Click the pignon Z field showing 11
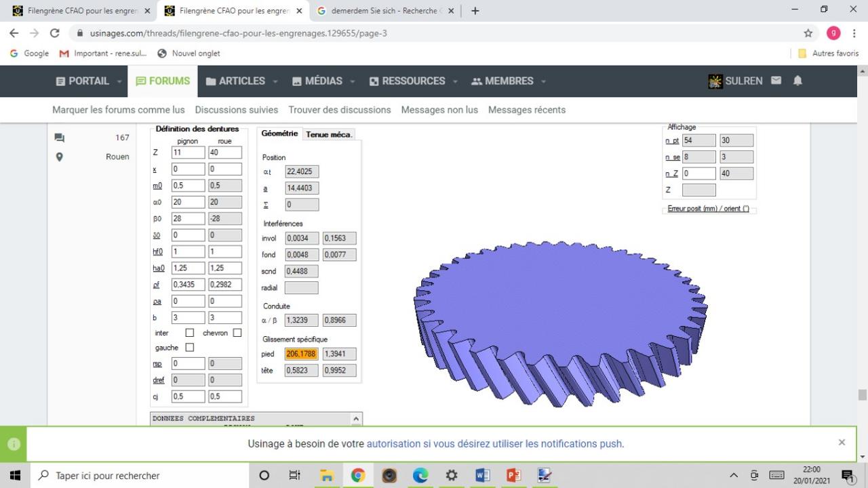The width and height of the screenshot is (868, 488). coord(188,152)
